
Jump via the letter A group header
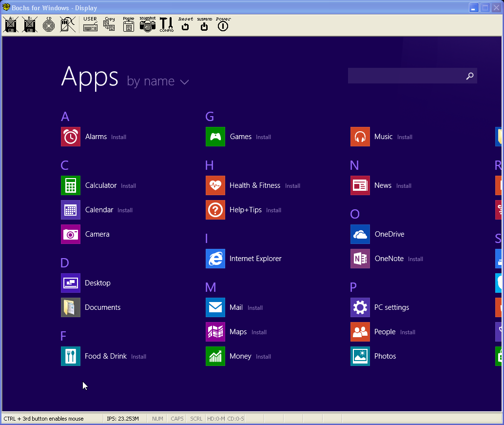coord(65,117)
